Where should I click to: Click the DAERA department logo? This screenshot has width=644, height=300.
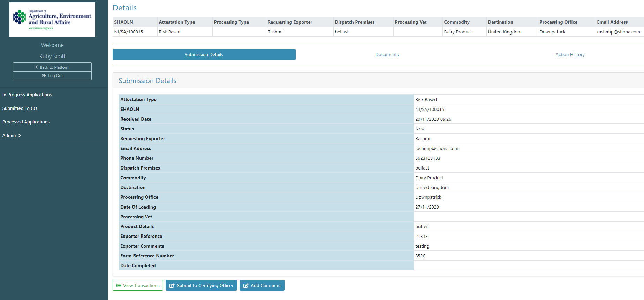pos(52,20)
